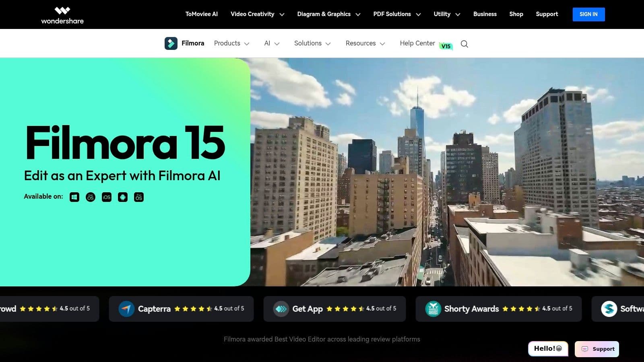Viewport: 644px width, 362px height.
Task: Open the Support link
Action: (x=547, y=14)
